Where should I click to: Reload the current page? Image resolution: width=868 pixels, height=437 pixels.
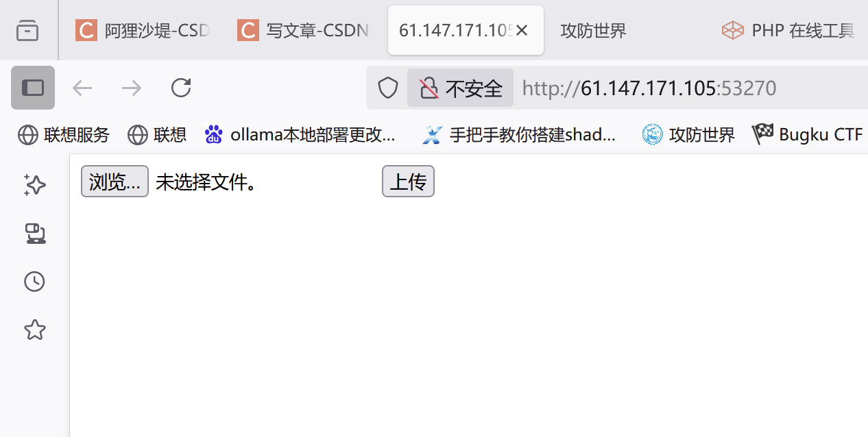[x=181, y=88]
